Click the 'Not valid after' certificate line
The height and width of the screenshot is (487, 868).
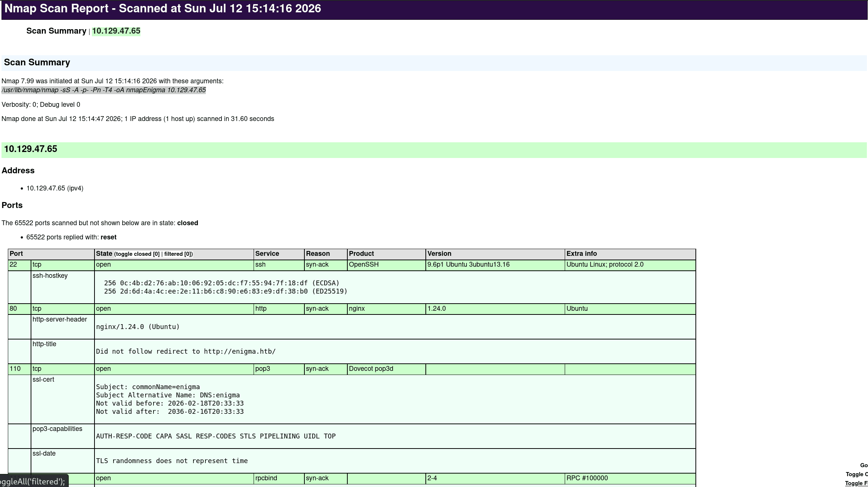170,412
